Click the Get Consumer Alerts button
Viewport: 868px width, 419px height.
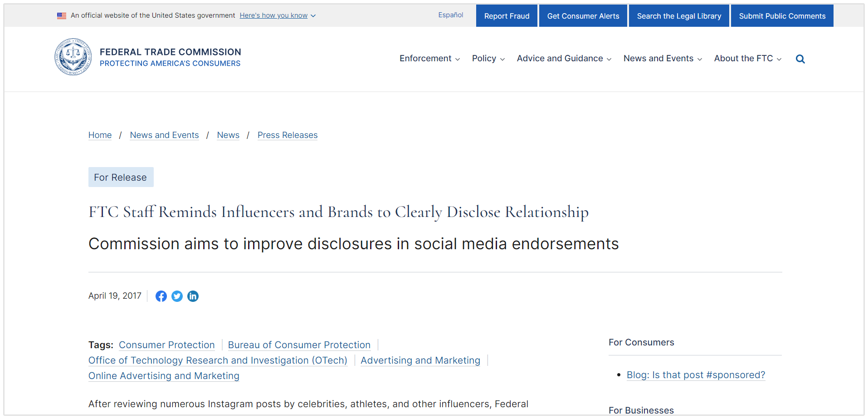(583, 15)
